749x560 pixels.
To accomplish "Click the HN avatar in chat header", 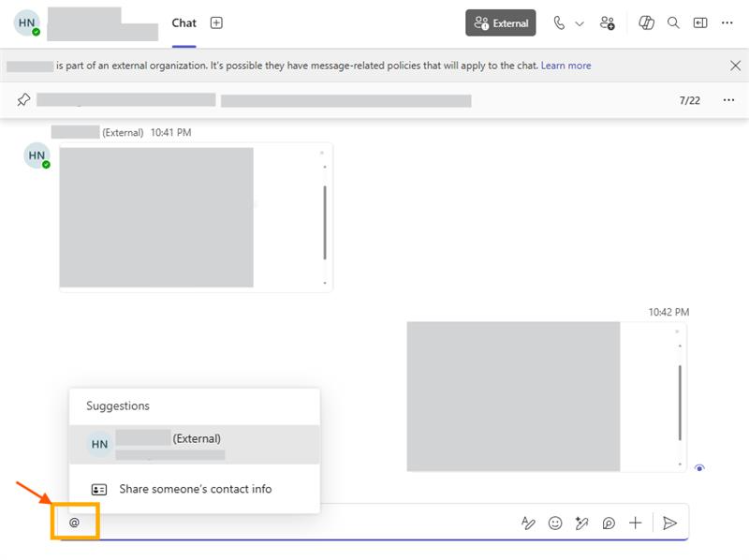I will pyautogui.click(x=27, y=22).
